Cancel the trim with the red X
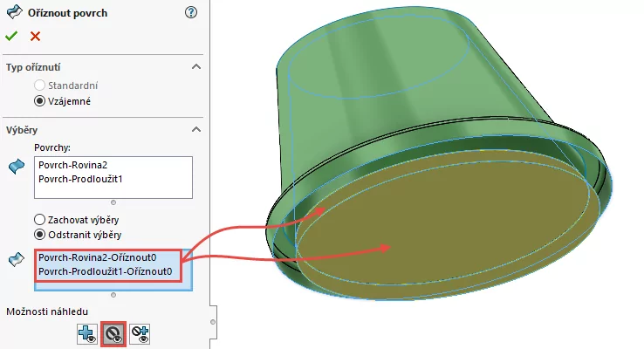The height and width of the screenshot is (349, 644). pyautogui.click(x=35, y=36)
